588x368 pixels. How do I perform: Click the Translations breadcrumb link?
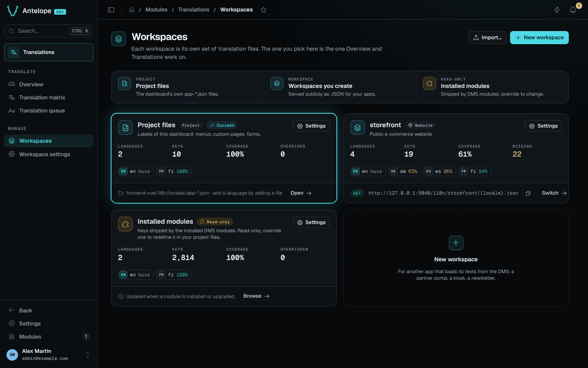coord(194,10)
